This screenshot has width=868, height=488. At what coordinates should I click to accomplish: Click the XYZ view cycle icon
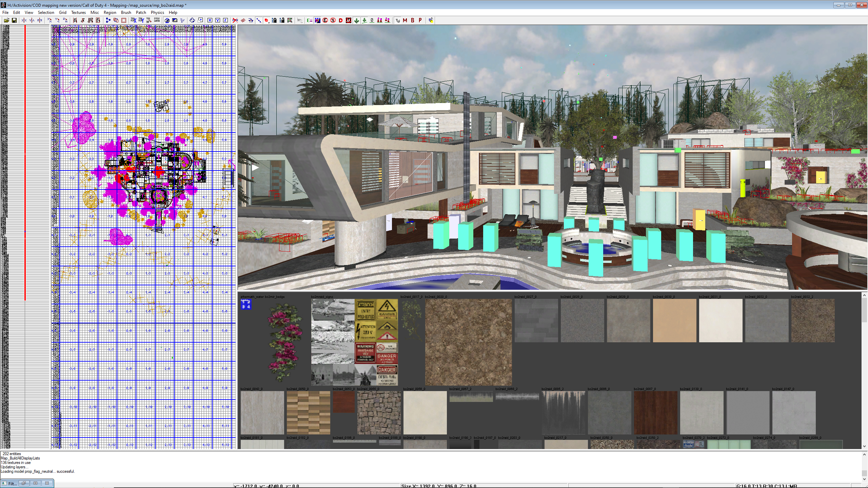pos(182,20)
